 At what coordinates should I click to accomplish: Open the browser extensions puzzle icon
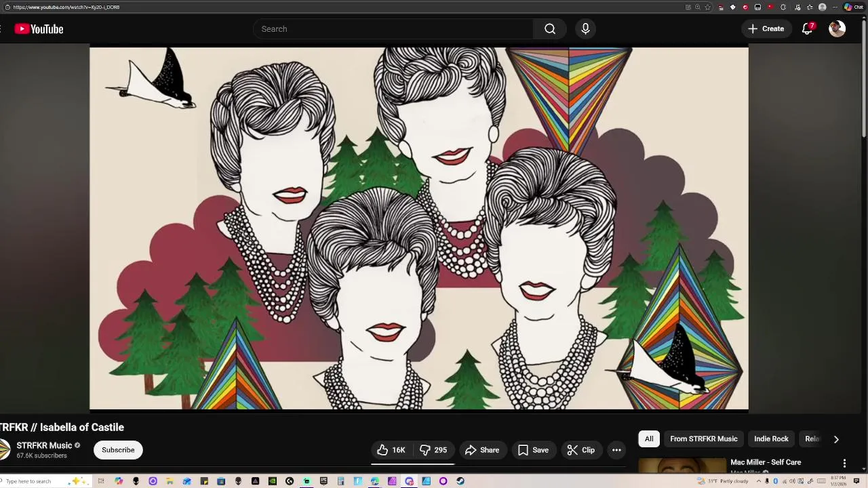point(783,7)
